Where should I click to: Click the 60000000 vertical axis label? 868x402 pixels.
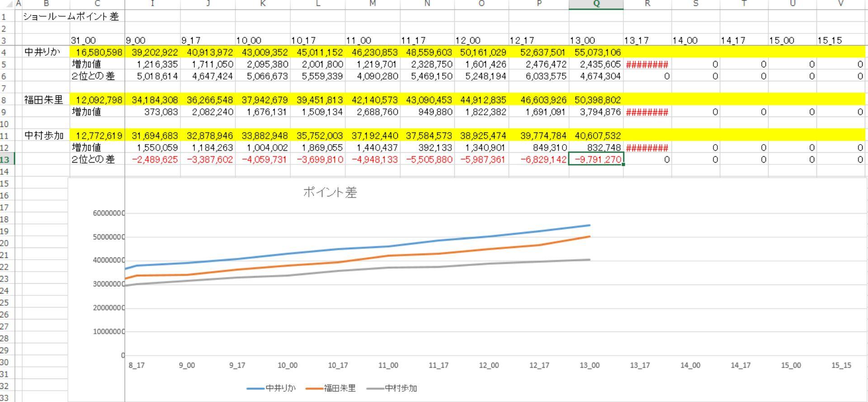pyautogui.click(x=108, y=213)
